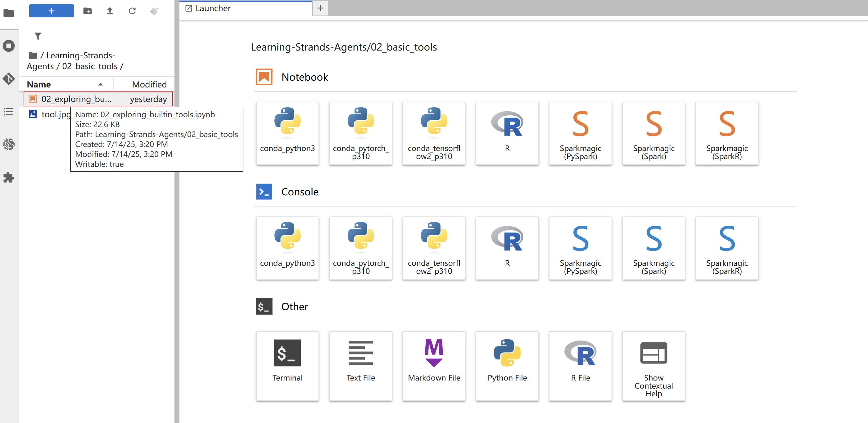Open the Extension Manager puzzle icon
Image resolution: width=868 pixels, height=423 pixels.
pos(9,177)
